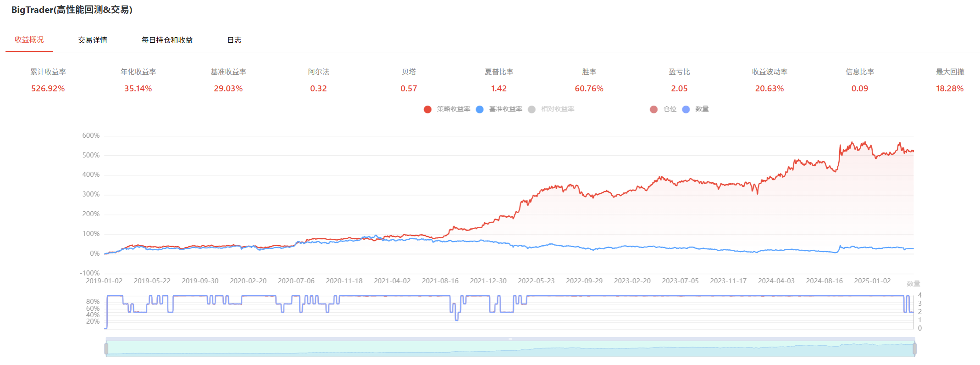Select the 累计收益率 value 526.92%

tap(48, 89)
